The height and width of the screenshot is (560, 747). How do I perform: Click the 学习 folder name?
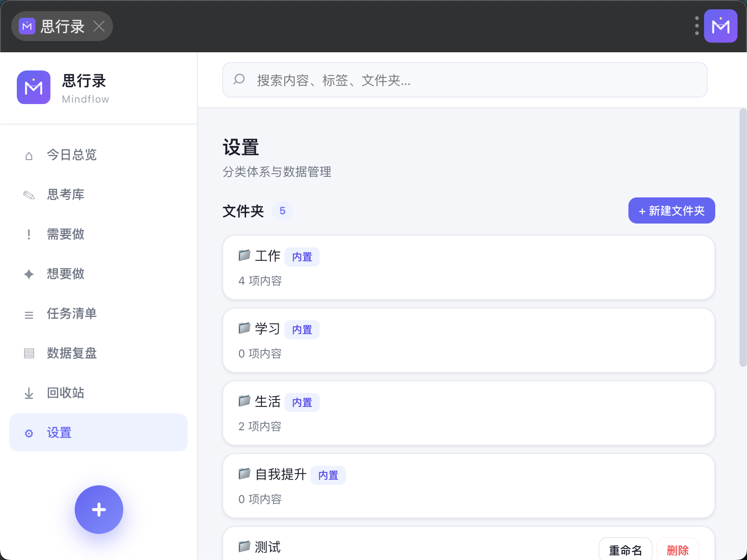[x=268, y=329]
